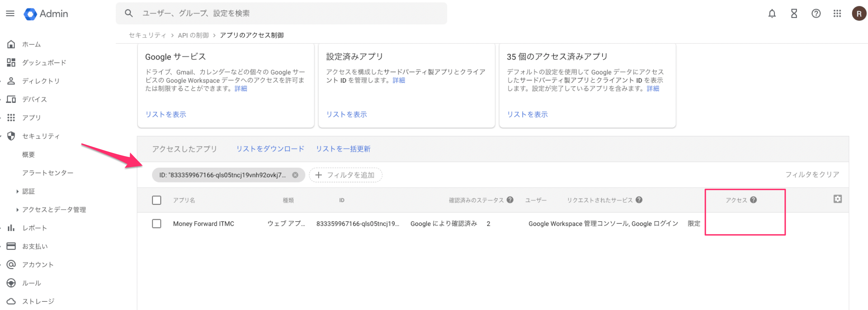Image resolution: width=868 pixels, height=310 pixels.
Task: Click the ディレクトリ person icon
Action: 11,81
